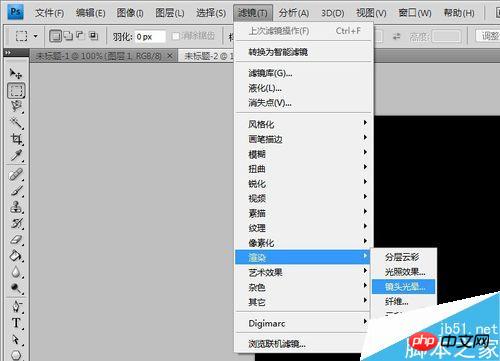Choose 镜头光晕 lens flare filter
The width and height of the screenshot is (500, 361).
point(404,287)
